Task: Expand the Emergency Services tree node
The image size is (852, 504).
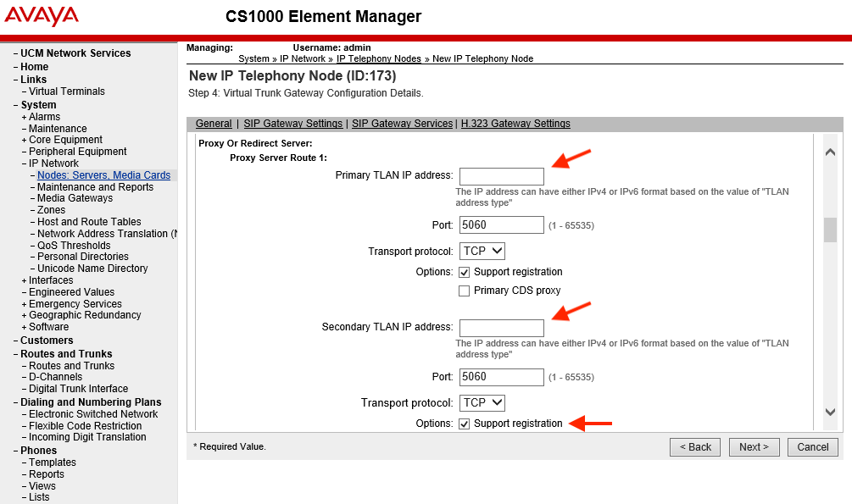Action: (24, 305)
